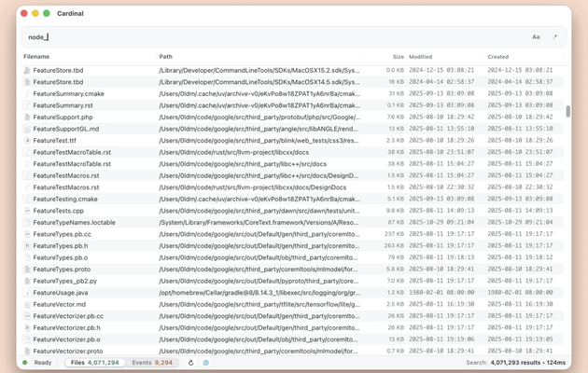Select the FeatureTypeNames.loctable filename
This screenshot has height=373, width=588.
tap(75, 223)
